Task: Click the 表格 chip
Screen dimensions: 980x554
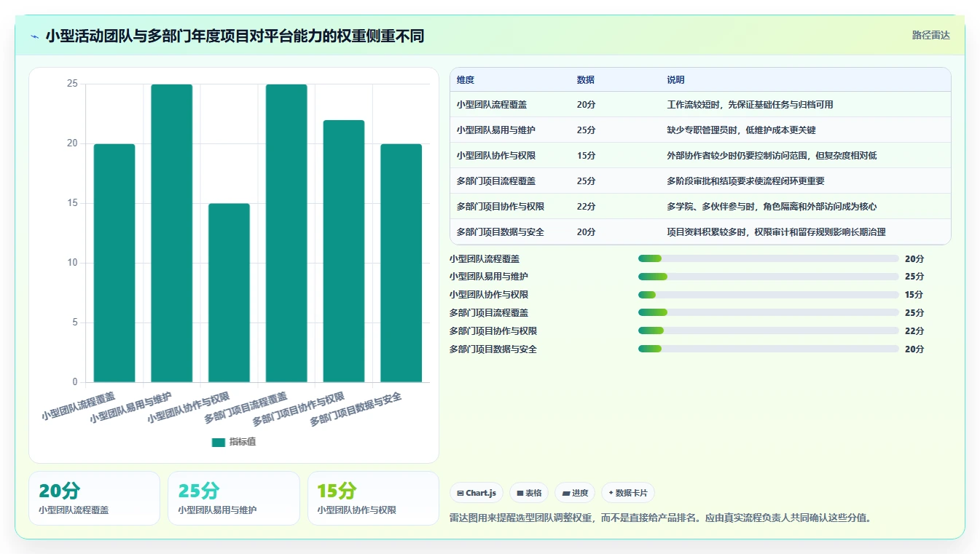Action: 529,493
